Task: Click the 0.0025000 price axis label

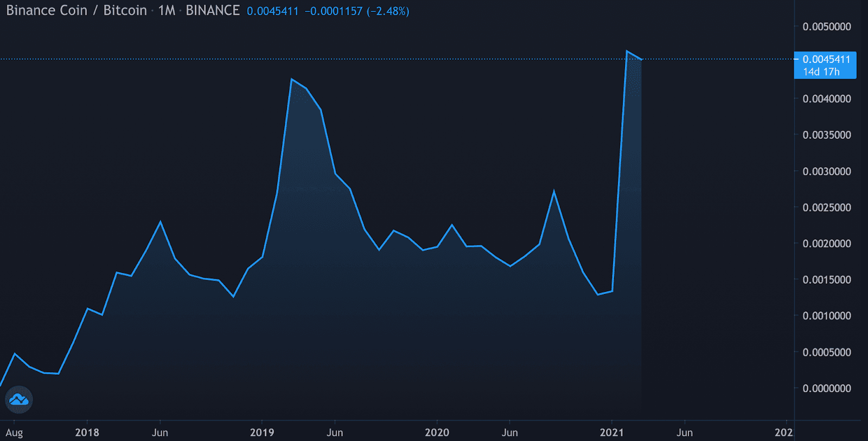Action: click(x=826, y=207)
